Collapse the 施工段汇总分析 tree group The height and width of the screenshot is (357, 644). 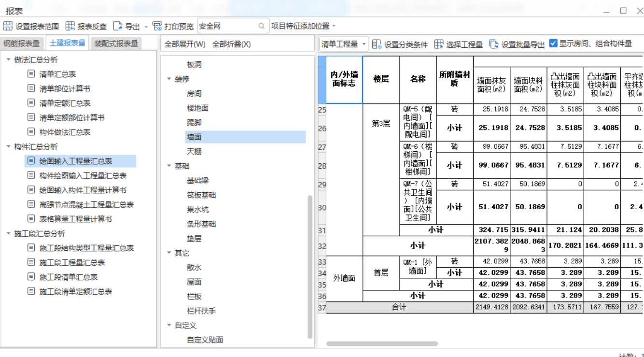coord(8,233)
